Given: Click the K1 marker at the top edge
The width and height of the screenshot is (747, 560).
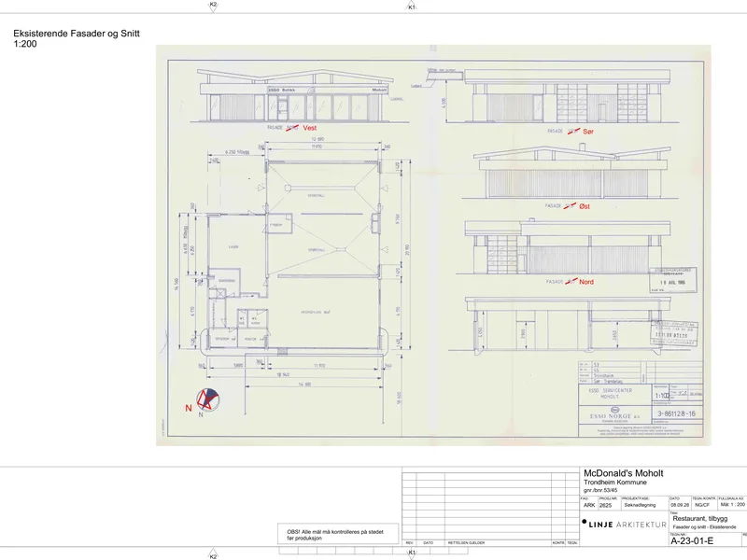Looking at the screenshot, I should pos(412,7).
